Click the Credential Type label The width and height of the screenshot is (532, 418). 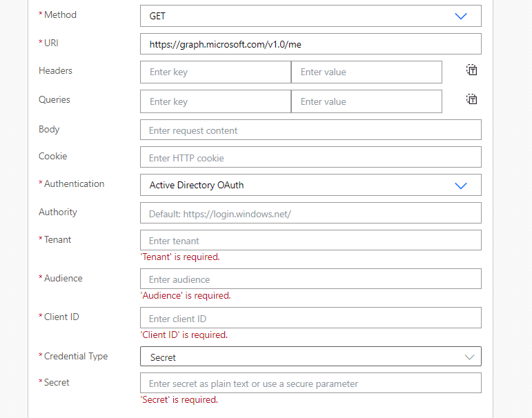76,356
